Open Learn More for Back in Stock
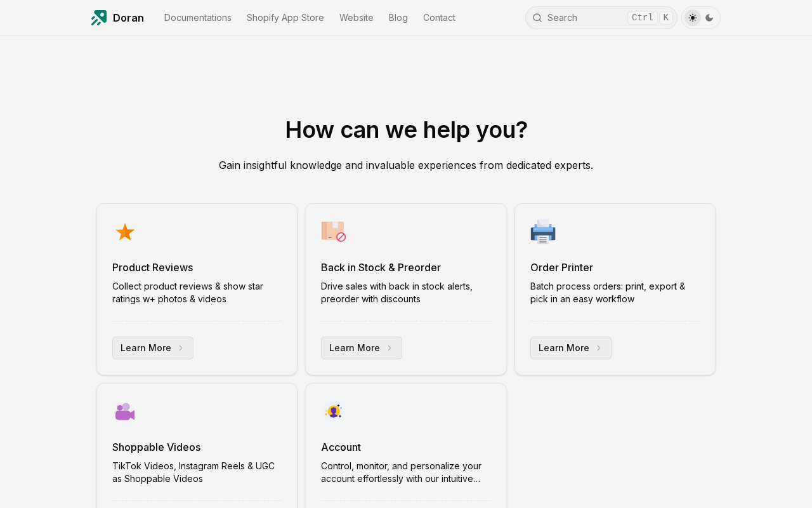The image size is (812, 508). (361, 348)
